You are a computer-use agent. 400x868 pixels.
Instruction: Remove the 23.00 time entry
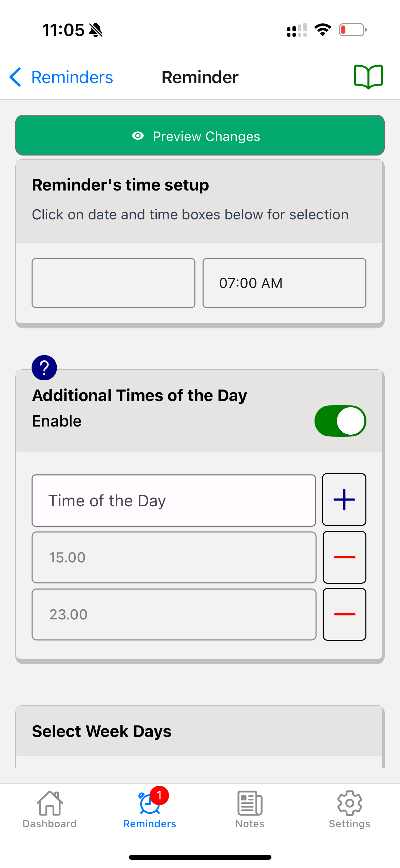coord(344,614)
